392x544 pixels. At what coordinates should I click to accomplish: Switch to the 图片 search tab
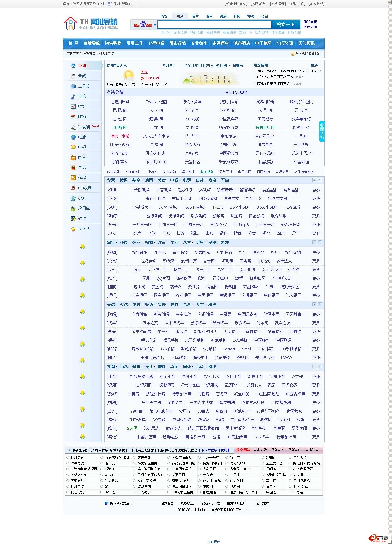(x=195, y=16)
